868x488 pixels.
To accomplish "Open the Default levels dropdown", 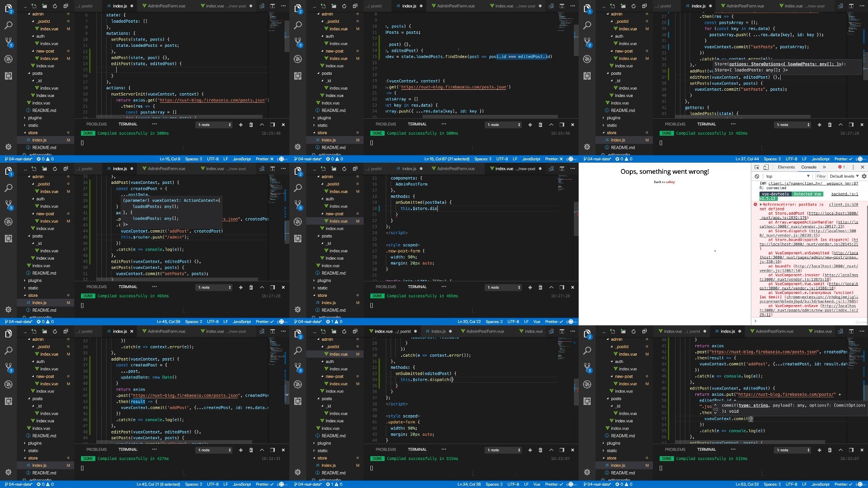I will click(844, 176).
